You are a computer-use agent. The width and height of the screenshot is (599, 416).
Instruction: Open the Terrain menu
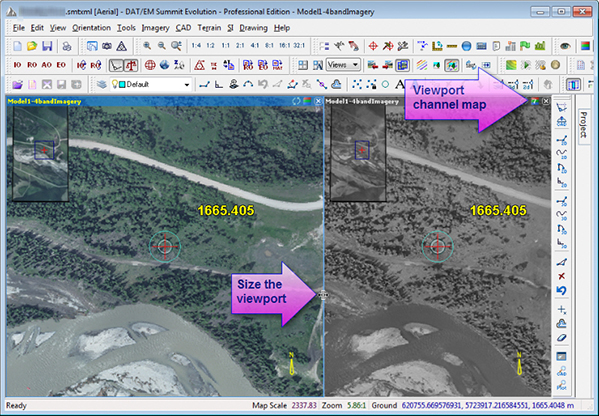tap(209, 28)
